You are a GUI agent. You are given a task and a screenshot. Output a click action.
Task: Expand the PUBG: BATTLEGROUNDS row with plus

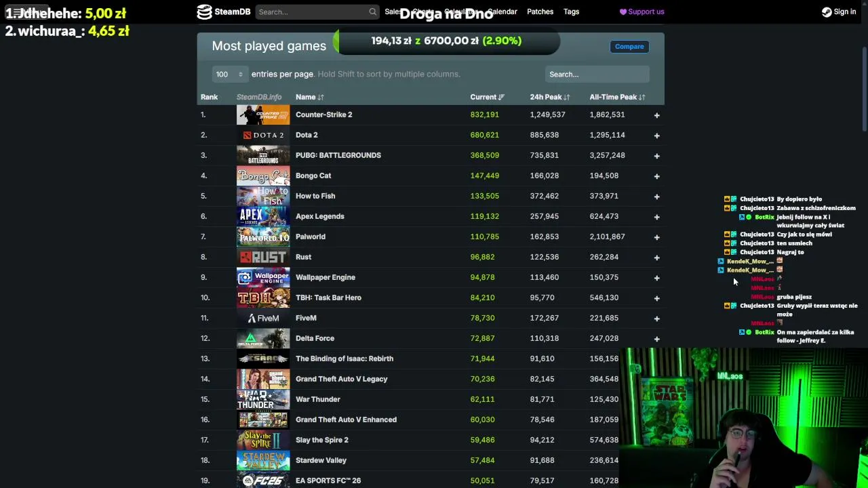tap(656, 156)
